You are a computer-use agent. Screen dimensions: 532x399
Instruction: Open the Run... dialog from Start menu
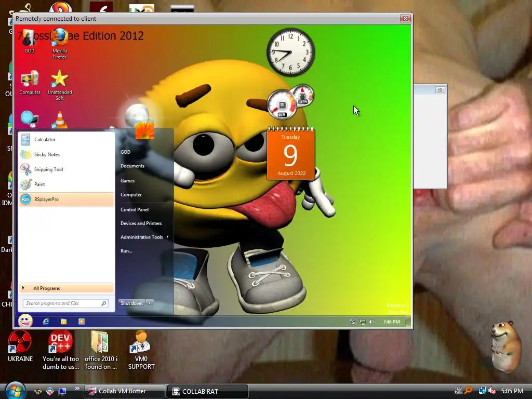[126, 251]
